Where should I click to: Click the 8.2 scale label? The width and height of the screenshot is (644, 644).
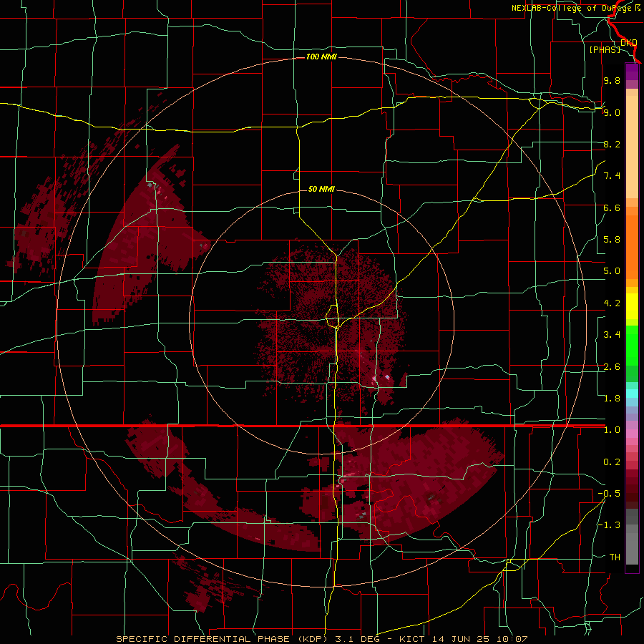click(x=612, y=144)
